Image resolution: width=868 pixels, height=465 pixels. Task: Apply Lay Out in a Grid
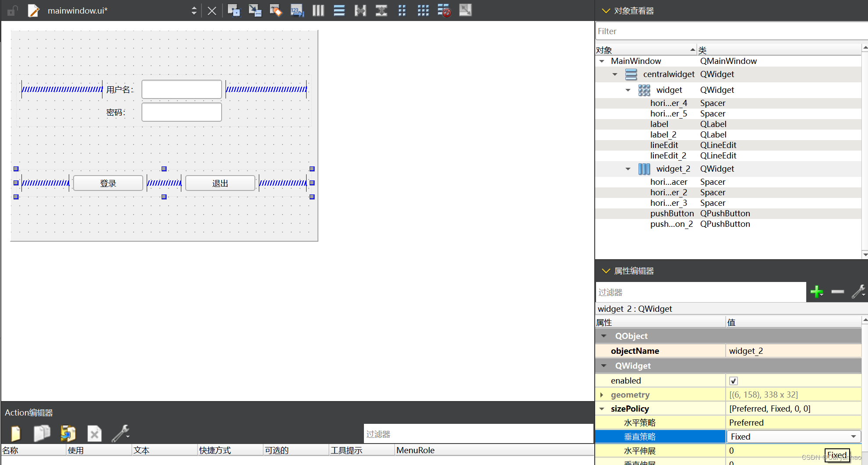point(423,11)
